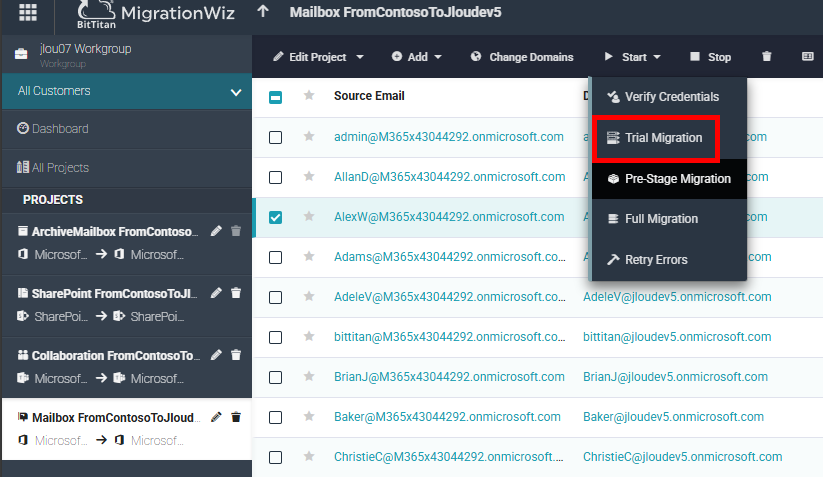Star the ChristieC@M365x43044292 row
This screenshot has height=477, width=823.
click(309, 457)
